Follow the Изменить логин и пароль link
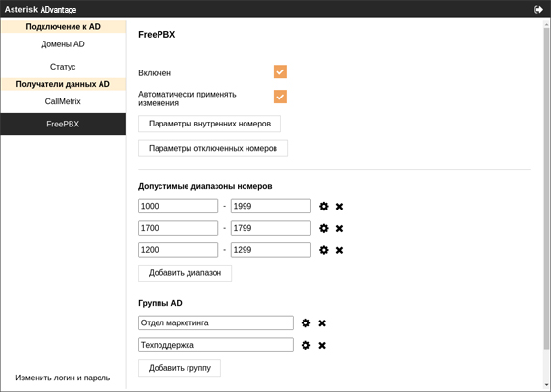This screenshot has height=392, width=551. click(63, 378)
